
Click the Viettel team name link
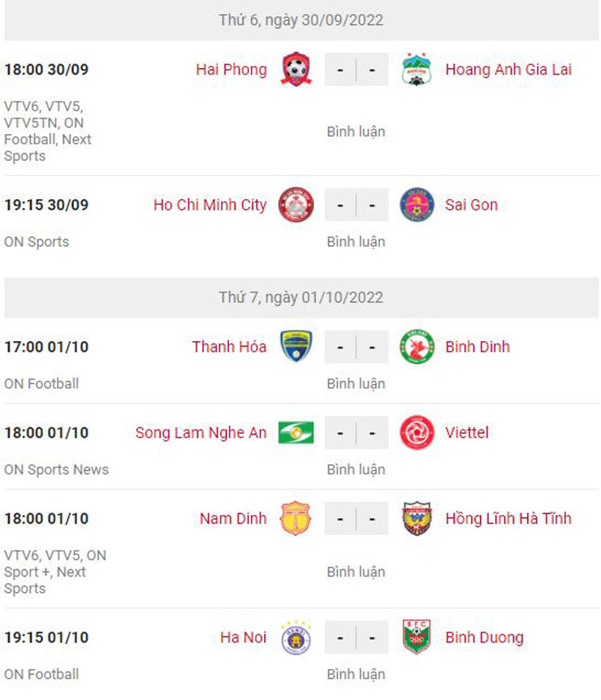pos(467,433)
